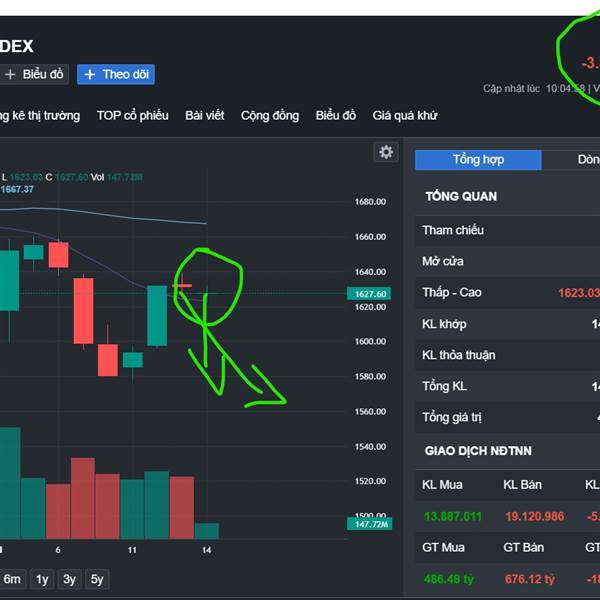Open chart settings gear icon

tap(385, 152)
